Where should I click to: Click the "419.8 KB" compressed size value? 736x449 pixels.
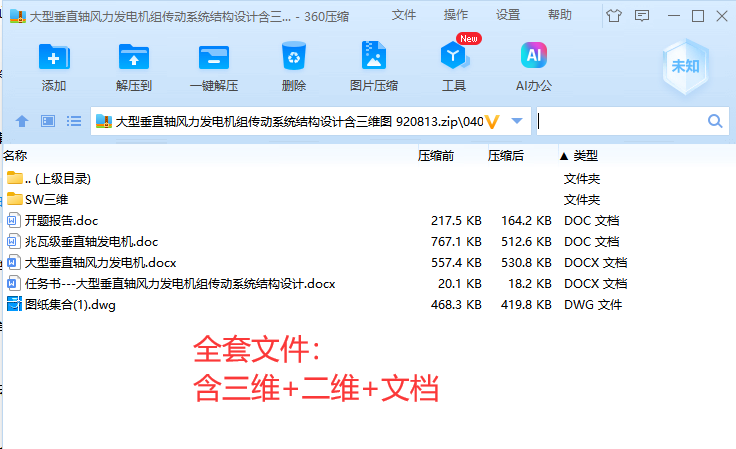pos(526,304)
